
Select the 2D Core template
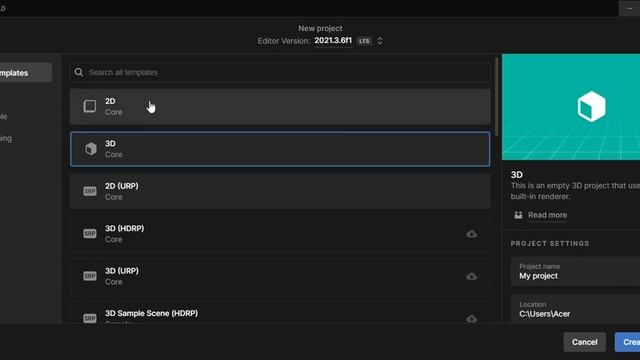(x=280, y=107)
